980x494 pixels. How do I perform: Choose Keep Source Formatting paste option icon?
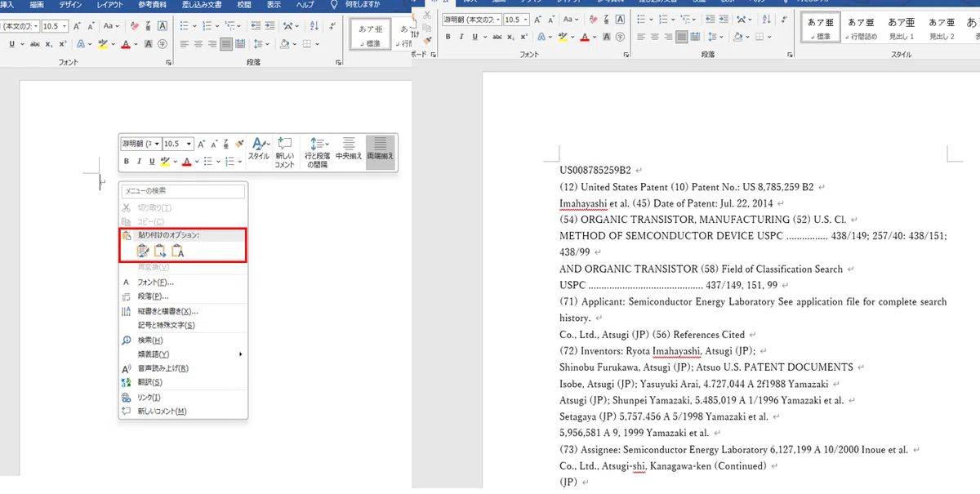point(143,251)
